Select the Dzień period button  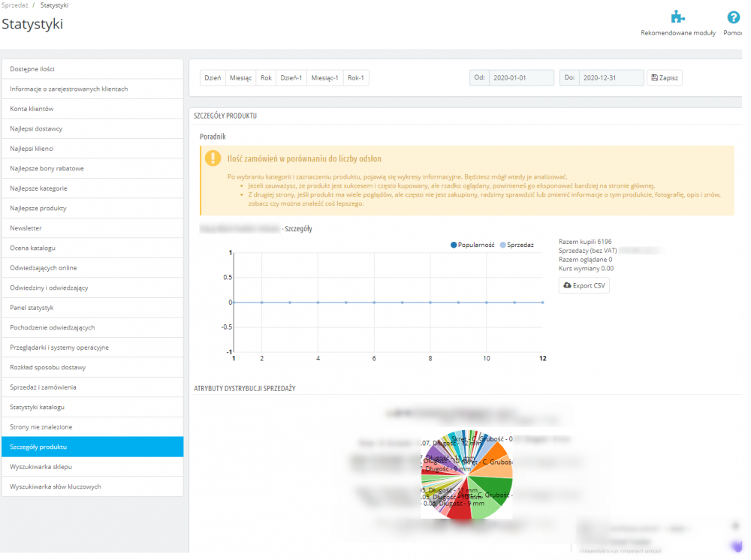click(213, 77)
